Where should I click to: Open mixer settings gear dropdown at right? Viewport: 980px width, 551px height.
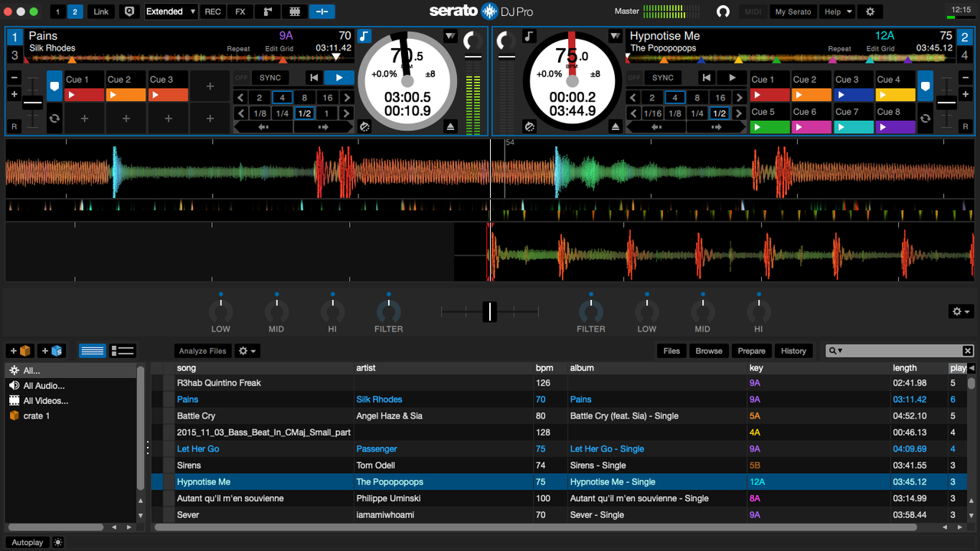[960, 311]
